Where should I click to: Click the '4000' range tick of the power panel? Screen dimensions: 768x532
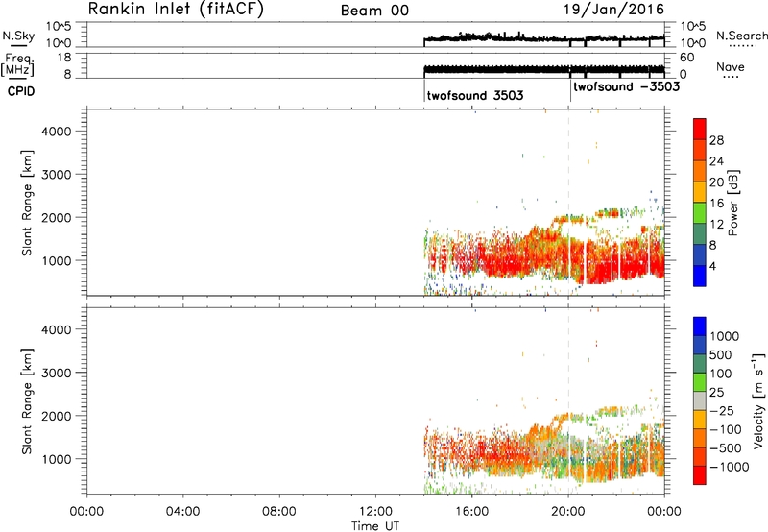click(57, 132)
